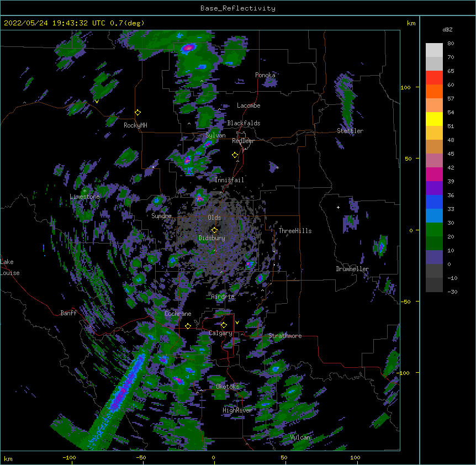This screenshot has height=465, width=476.
Task: Click the Sylvan label
Action: (x=215, y=135)
